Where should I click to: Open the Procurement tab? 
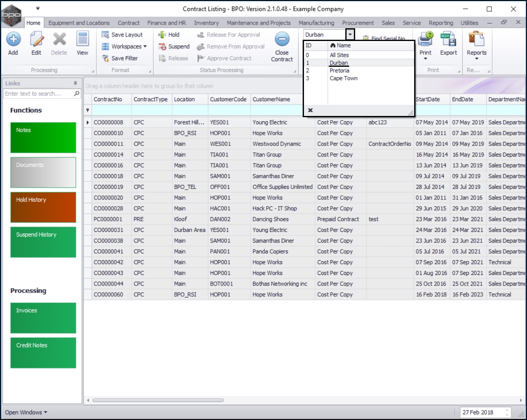point(358,23)
